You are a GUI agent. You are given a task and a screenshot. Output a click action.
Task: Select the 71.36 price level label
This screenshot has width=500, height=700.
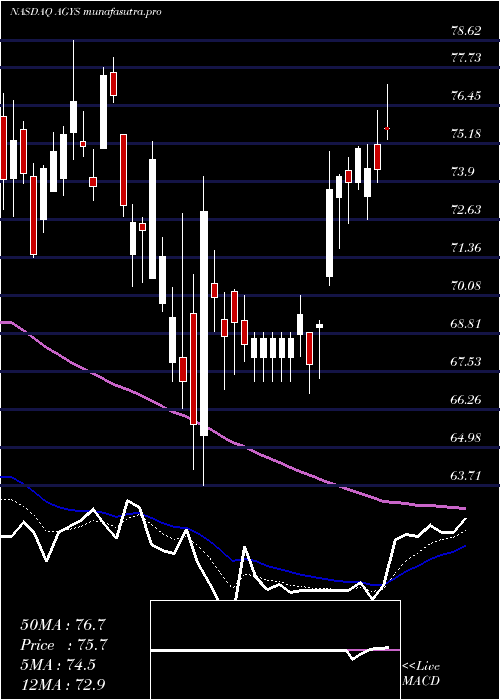tap(466, 247)
